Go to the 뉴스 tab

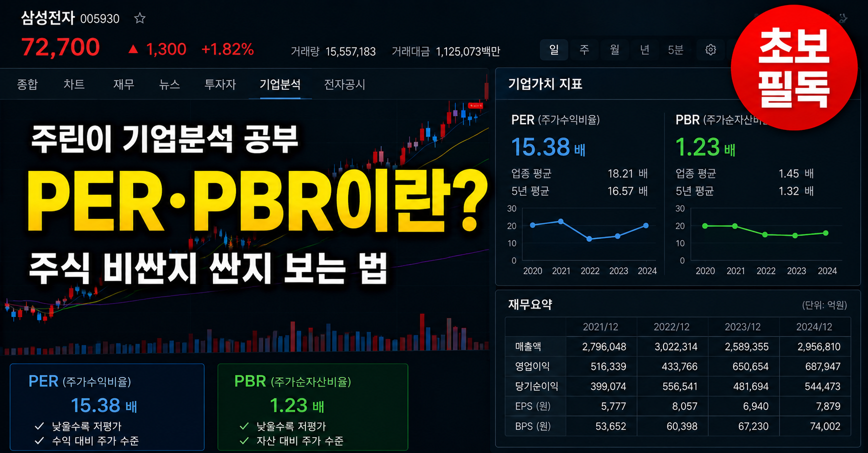click(169, 84)
